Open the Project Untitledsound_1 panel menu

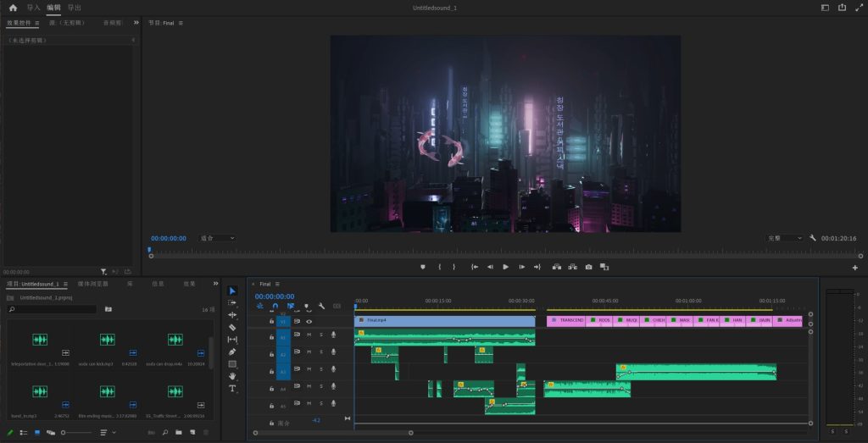tap(64, 285)
